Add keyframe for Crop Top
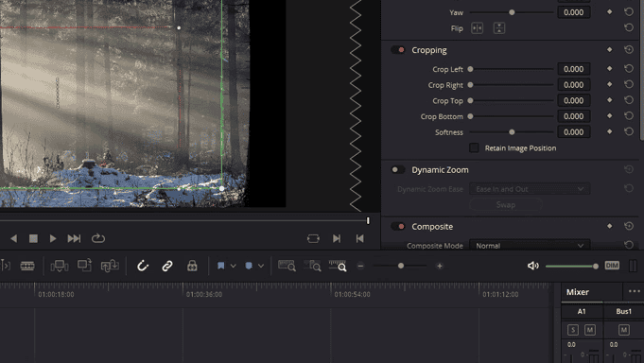 coord(610,100)
